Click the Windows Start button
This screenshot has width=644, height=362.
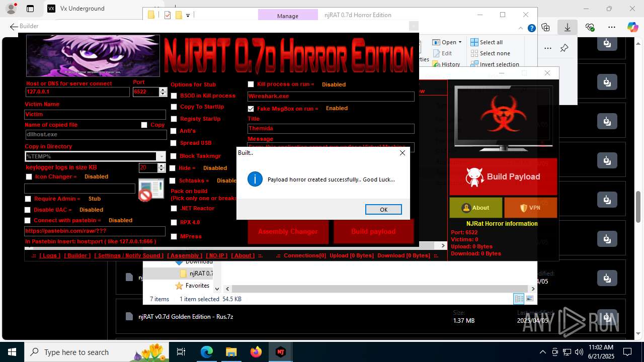(11, 352)
